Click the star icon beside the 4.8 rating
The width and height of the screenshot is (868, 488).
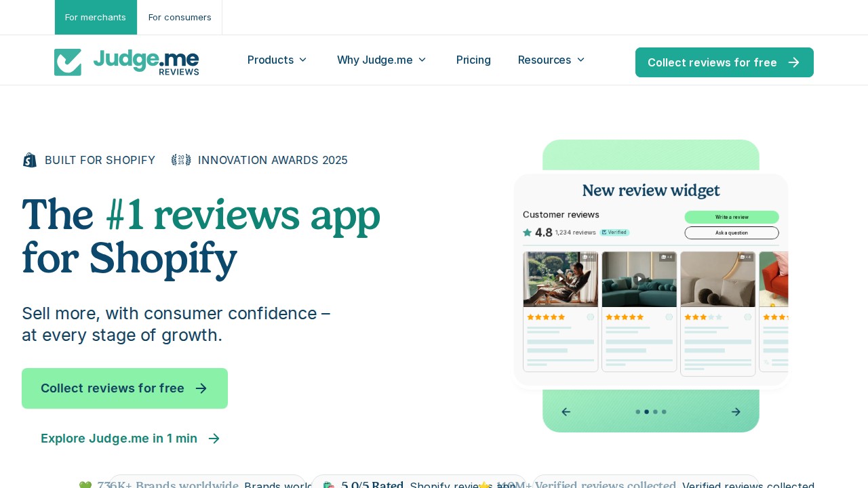(x=528, y=232)
